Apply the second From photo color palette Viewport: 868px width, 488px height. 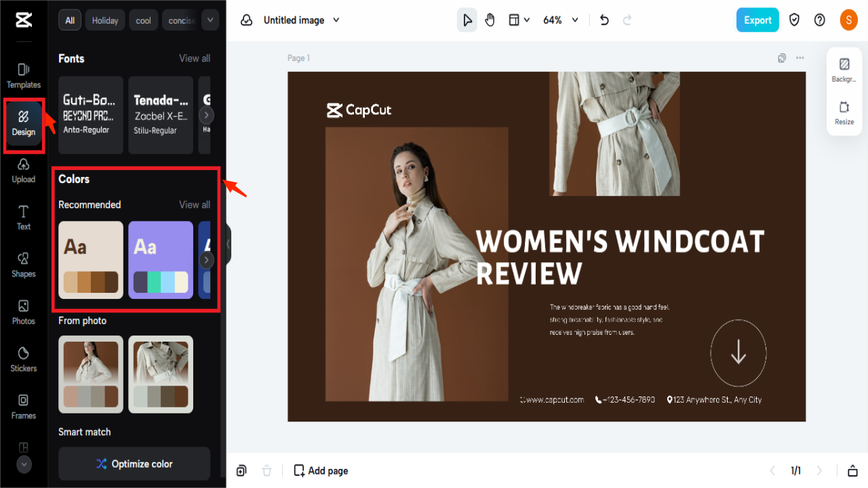(161, 375)
